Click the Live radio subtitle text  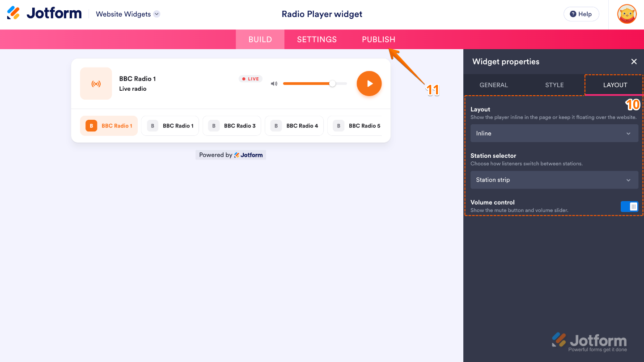coord(133,89)
